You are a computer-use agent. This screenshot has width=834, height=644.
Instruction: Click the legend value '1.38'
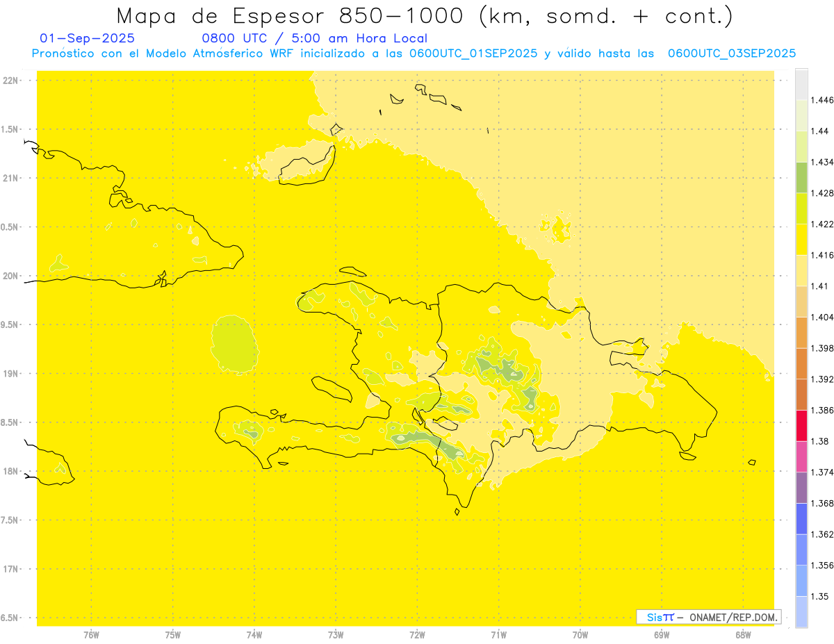point(821,441)
